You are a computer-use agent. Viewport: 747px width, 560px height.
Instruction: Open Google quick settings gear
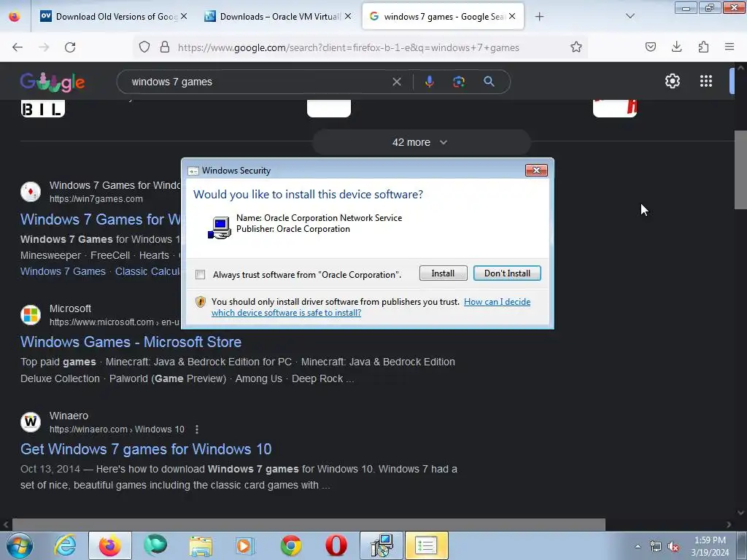pyautogui.click(x=672, y=81)
